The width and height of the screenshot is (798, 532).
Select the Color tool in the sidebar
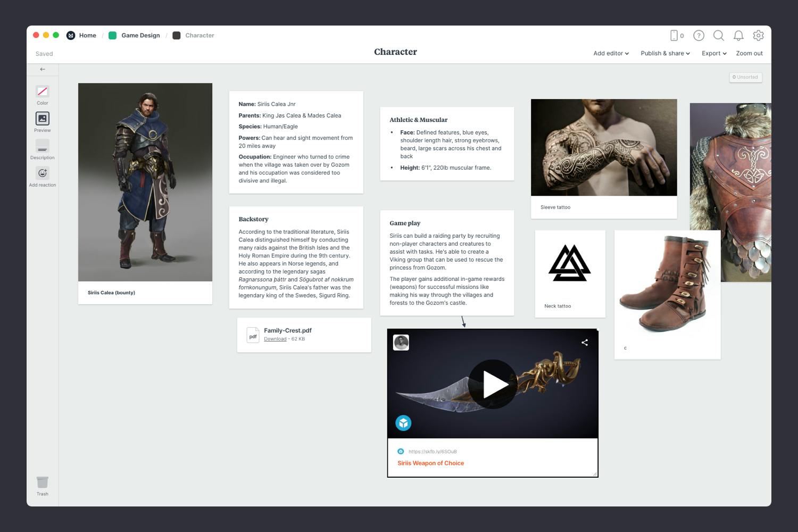[x=42, y=92]
